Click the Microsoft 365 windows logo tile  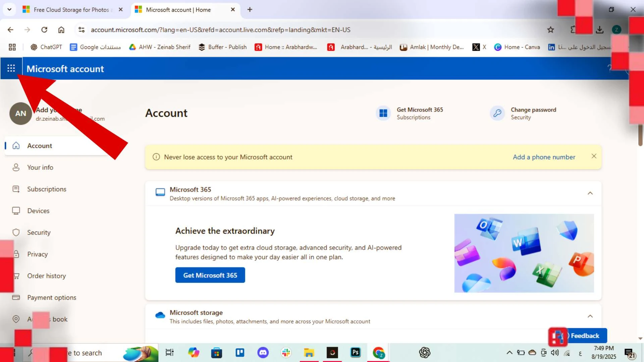point(383,113)
